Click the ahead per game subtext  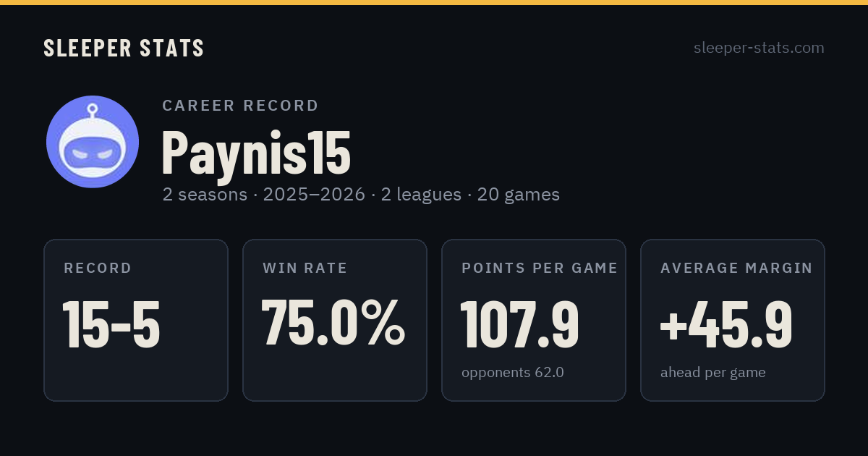click(713, 373)
